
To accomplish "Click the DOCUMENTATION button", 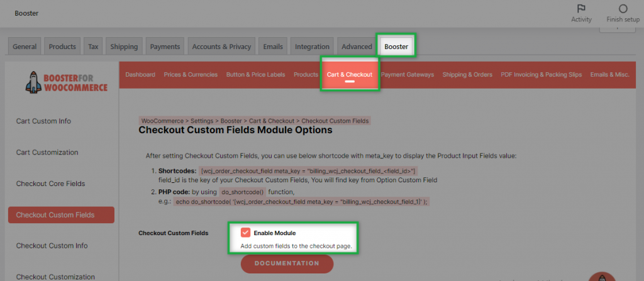I will pos(287,263).
